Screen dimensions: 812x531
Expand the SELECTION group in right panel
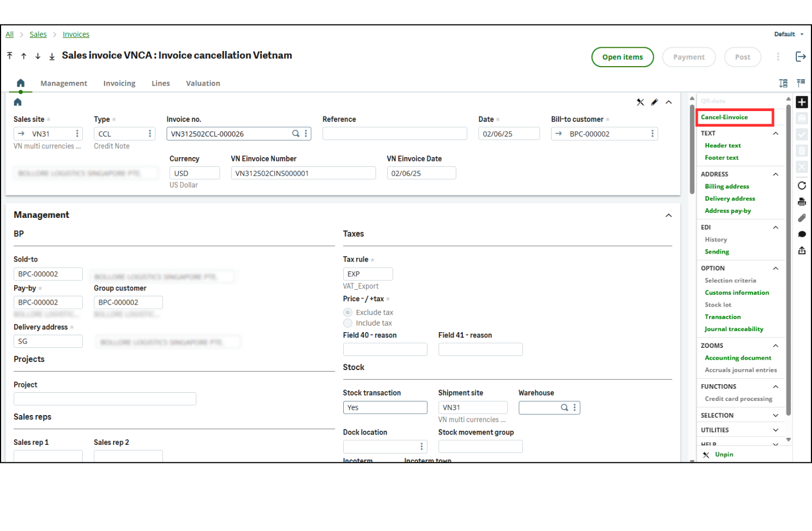[x=775, y=416]
